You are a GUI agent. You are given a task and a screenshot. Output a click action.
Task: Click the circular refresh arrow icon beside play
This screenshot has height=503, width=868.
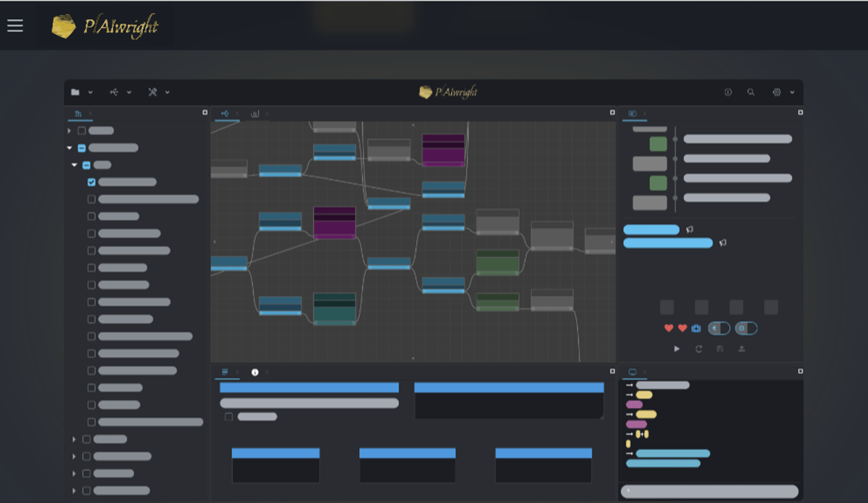(x=698, y=349)
